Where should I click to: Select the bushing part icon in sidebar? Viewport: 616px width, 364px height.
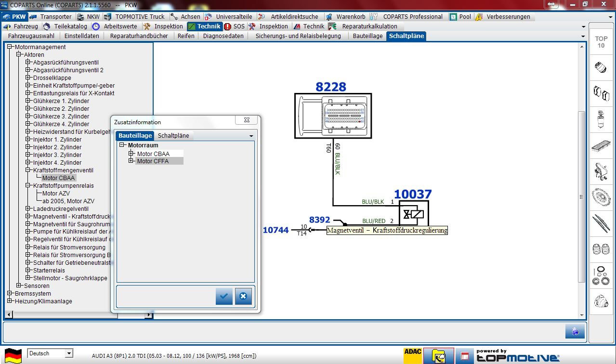click(x=601, y=67)
